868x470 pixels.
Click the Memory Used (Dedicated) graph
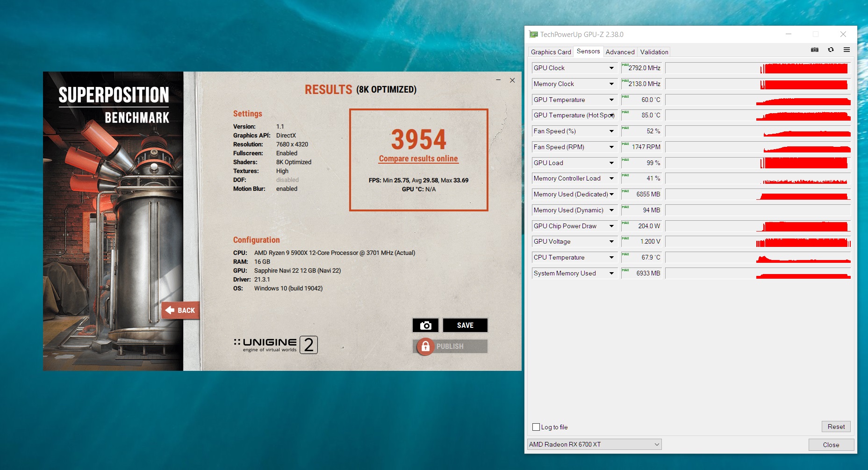(758, 194)
